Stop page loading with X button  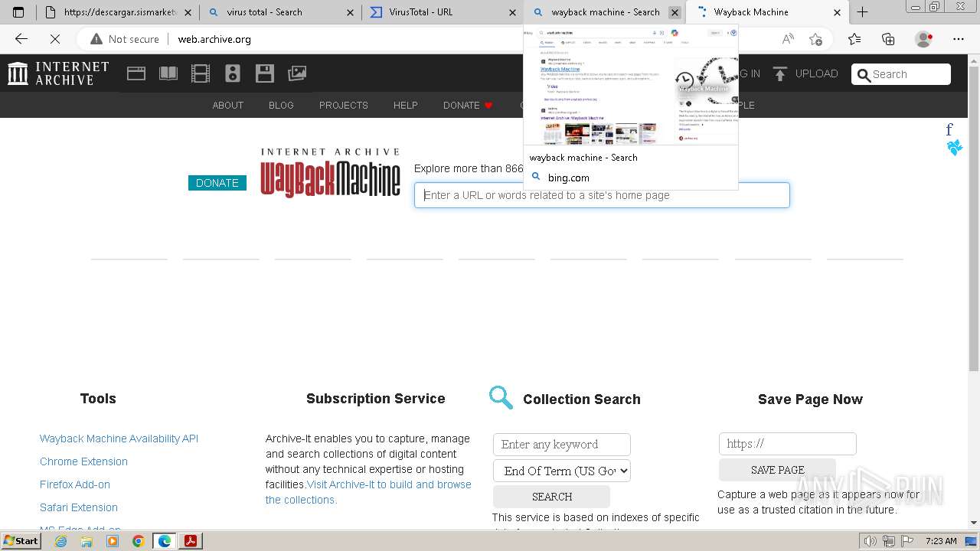(57, 39)
